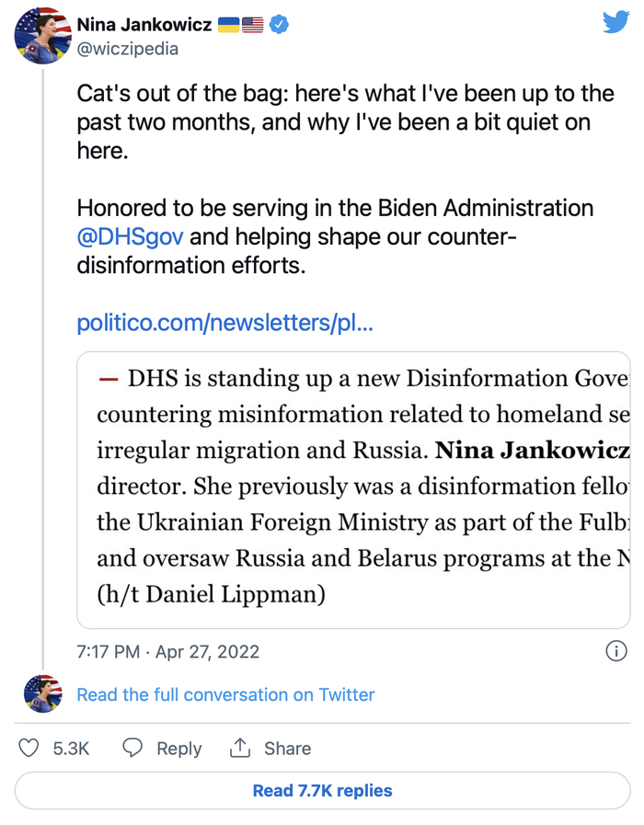This screenshot has height=825, width=644.
Task: Click the @wiczipedia handle
Action: tap(127, 48)
